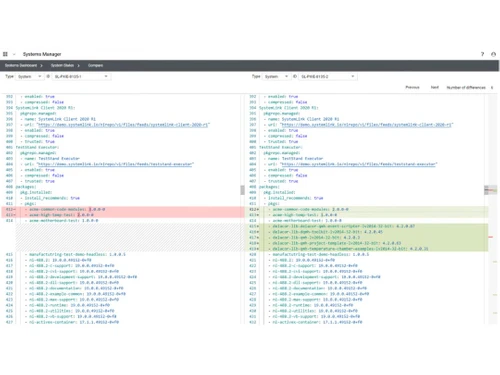Open the user account icon
The image size is (500, 375).
click(x=493, y=54)
